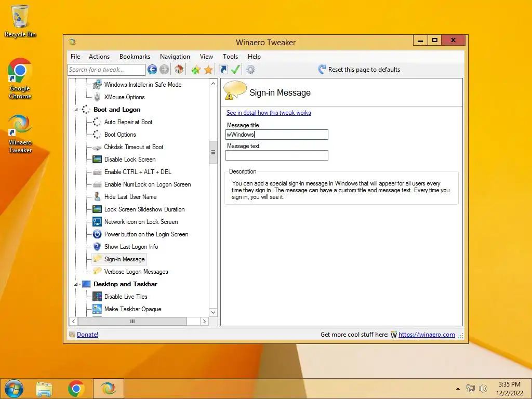532x399 pixels.
Task: Click the Hide Last User Name icon
Action: pyautogui.click(x=97, y=197)
